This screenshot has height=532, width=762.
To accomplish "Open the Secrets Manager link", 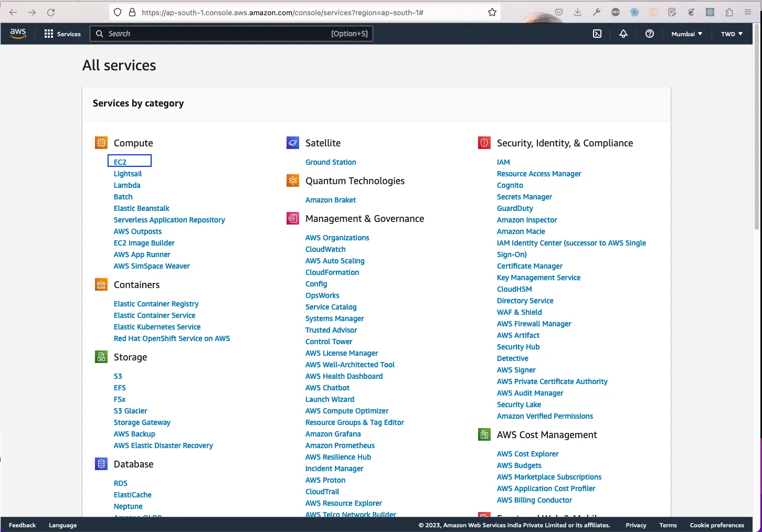I will (524, 197).
